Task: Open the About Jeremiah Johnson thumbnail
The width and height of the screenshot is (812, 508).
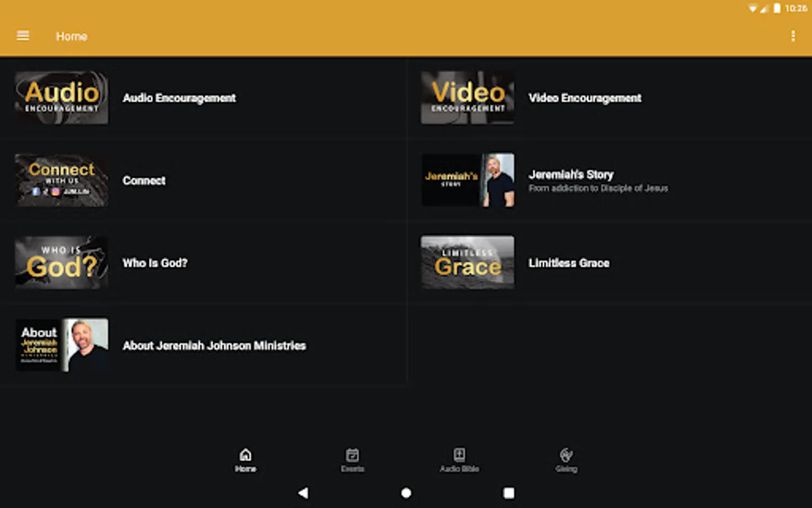Action: [61, 345]
